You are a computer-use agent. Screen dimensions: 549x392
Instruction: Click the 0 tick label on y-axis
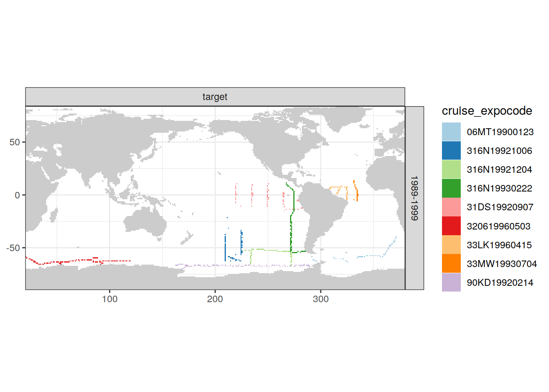click(x=17, y=195)
